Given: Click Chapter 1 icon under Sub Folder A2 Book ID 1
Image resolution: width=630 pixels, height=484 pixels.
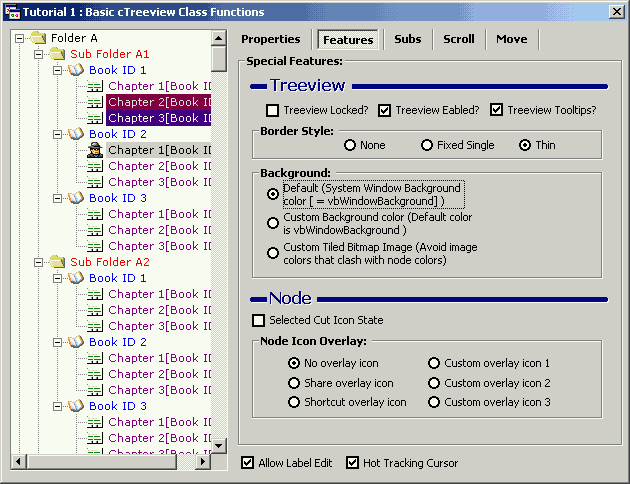Looking at the screenshot, I should click(x=95, y=294).
